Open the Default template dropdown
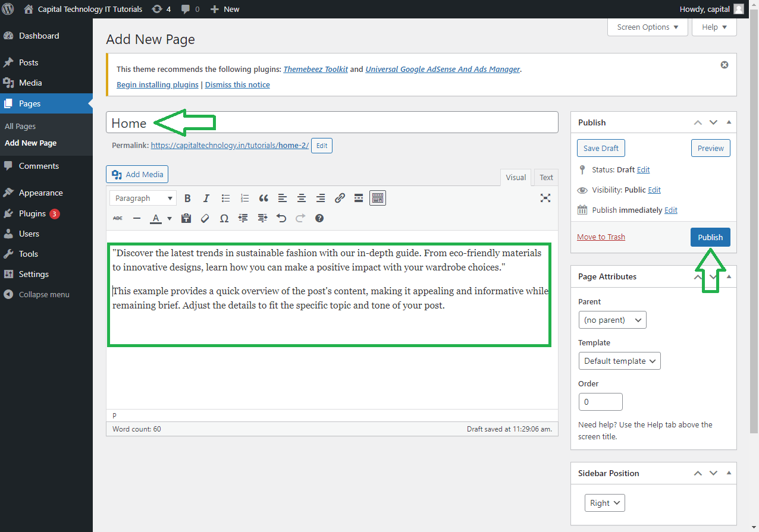This screenshot has height=532, width=759. click(x=619, y=361)
